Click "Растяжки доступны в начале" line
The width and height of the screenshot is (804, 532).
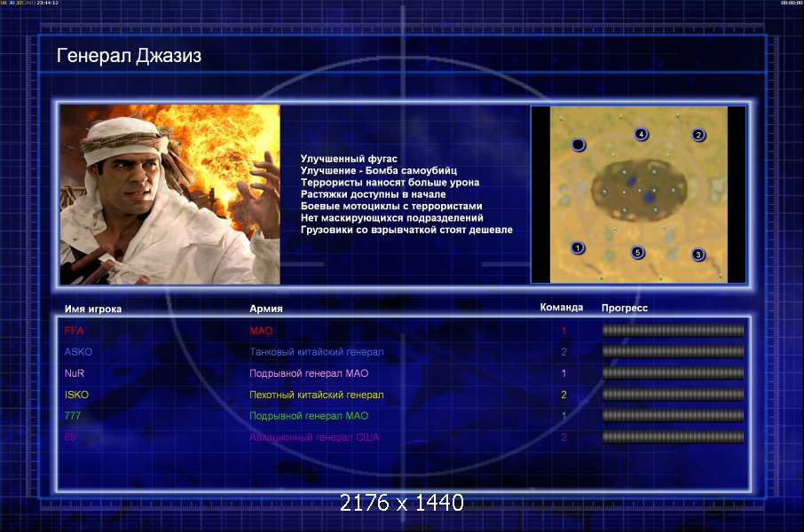point(374,194)
